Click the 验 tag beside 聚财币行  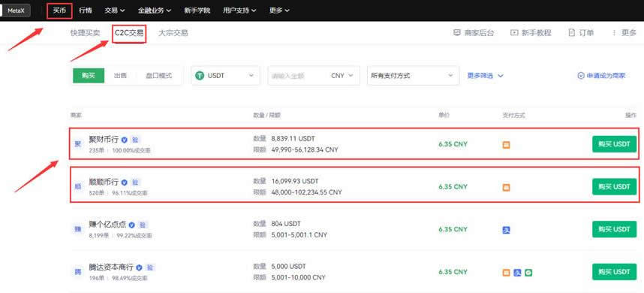pos(135,140)
